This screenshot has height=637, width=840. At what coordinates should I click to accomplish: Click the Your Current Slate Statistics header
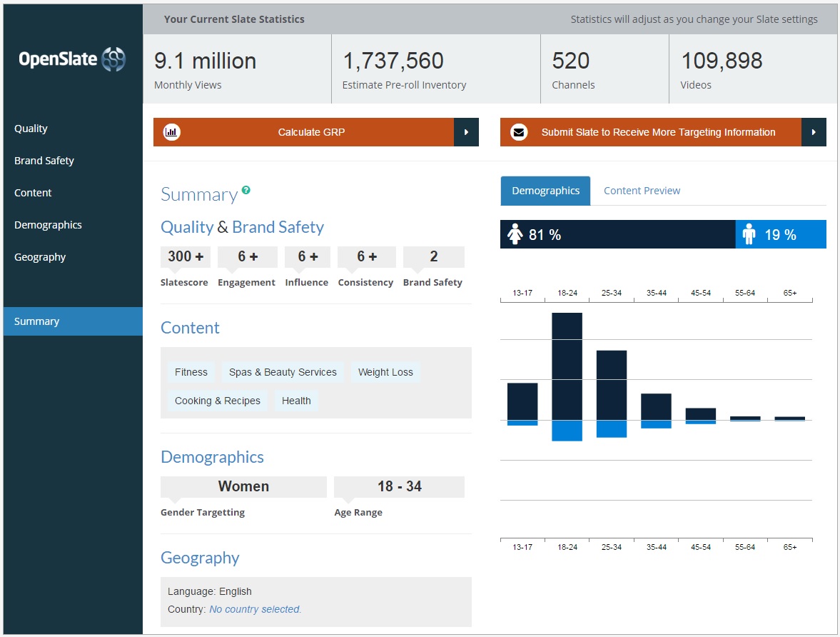coord(234,19)
